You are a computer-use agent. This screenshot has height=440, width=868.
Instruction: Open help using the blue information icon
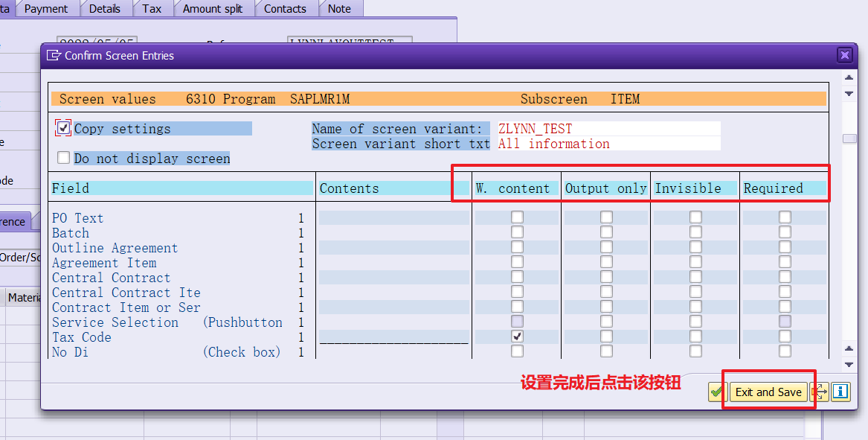pos(840,392)
